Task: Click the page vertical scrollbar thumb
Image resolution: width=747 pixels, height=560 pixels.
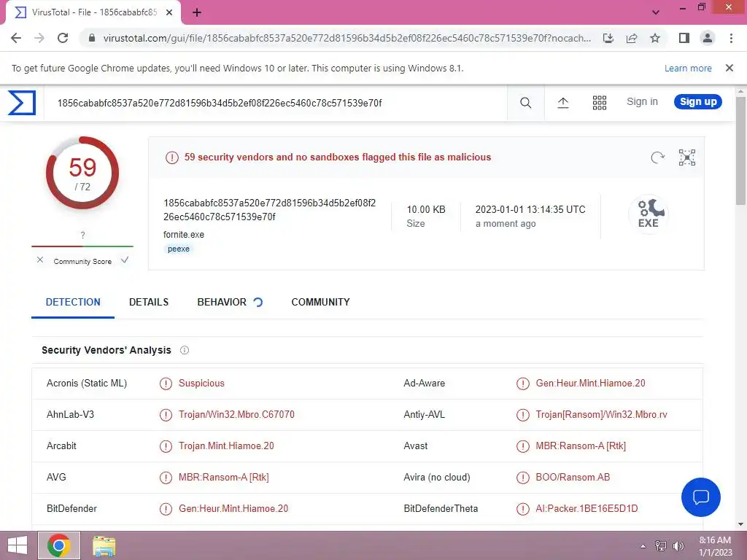Action: [x=741, y=150]
